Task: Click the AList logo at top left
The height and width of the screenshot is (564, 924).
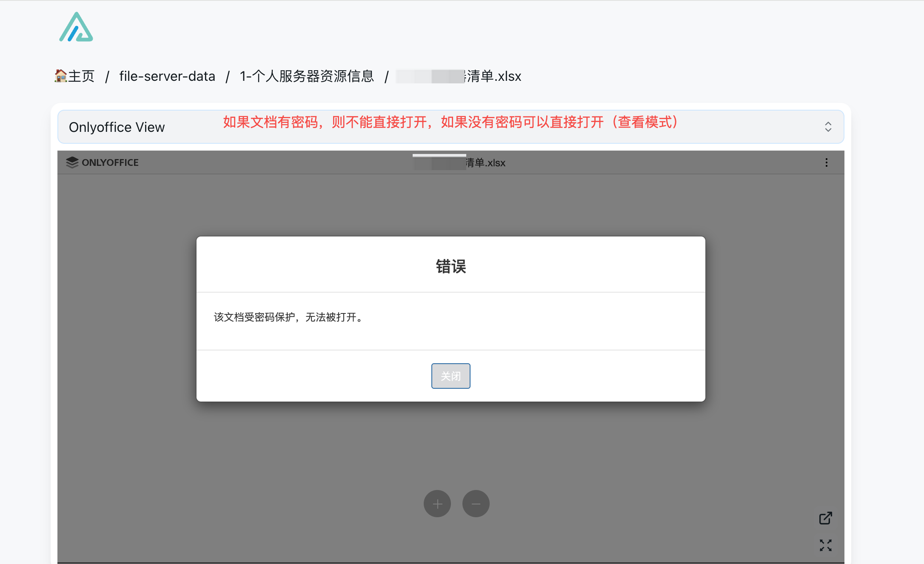Action: tap(76, 27)
